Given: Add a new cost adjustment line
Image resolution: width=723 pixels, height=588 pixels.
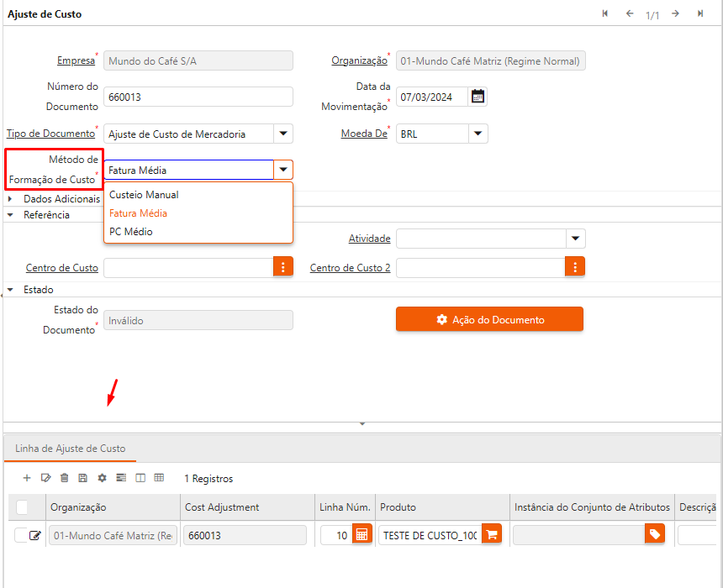Looking at the screenshot, I should pyautogui.click(x=27, y=478).
